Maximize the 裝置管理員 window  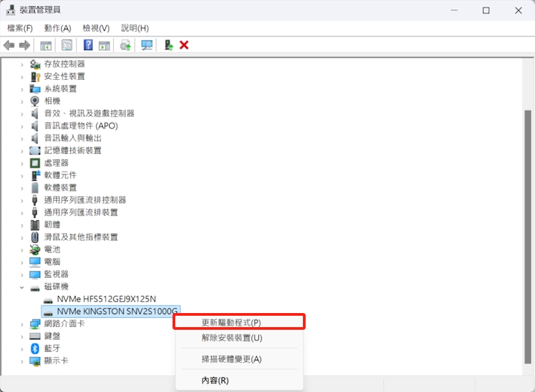click(486, 10)
